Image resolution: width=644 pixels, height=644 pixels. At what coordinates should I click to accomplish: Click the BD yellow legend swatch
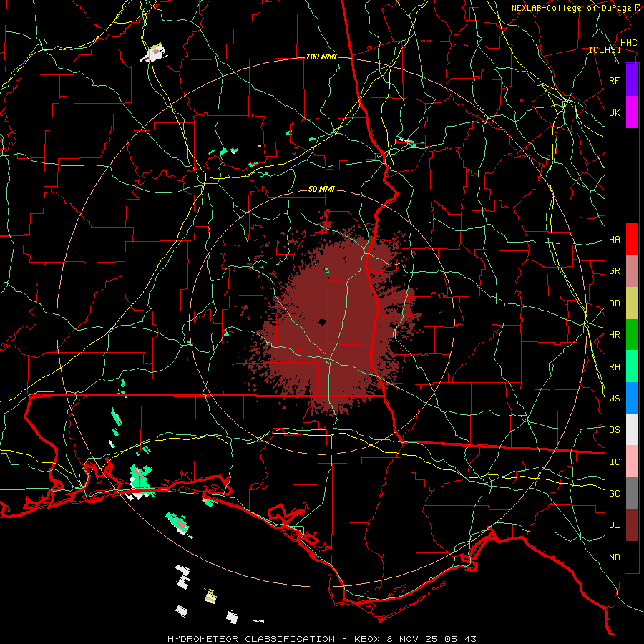point(632,303)
